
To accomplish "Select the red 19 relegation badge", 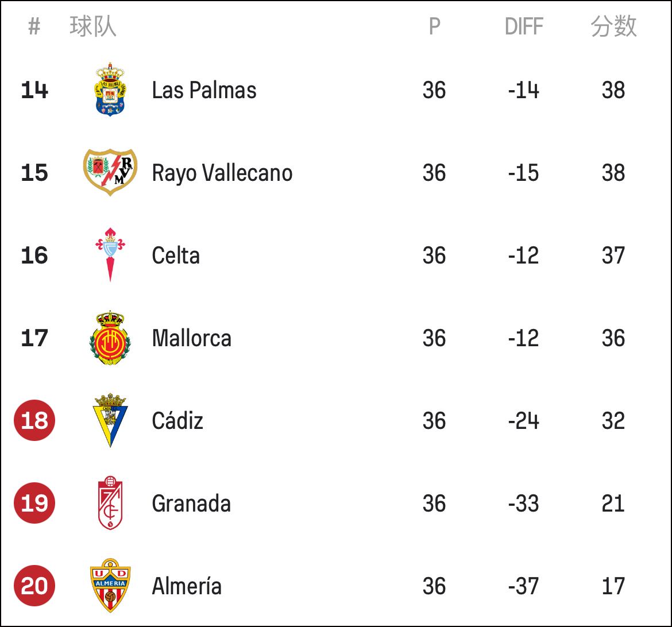I will pos(34,503).
